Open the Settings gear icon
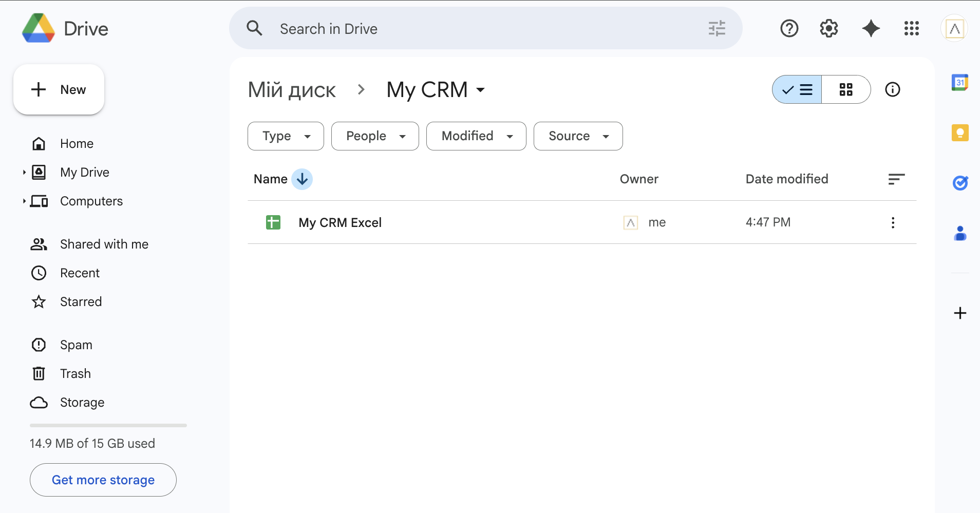Image resolution: width=980 pixels, height=513 pixels. tap(829, 28)
